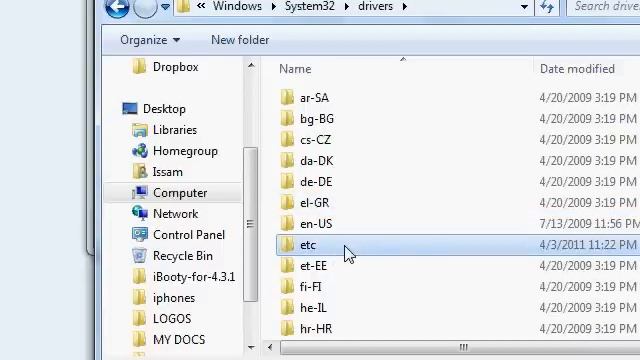Screen dimensions: 640x360
Task: Open Libraries in the navigation pane
Action: [x=175, y=130]
